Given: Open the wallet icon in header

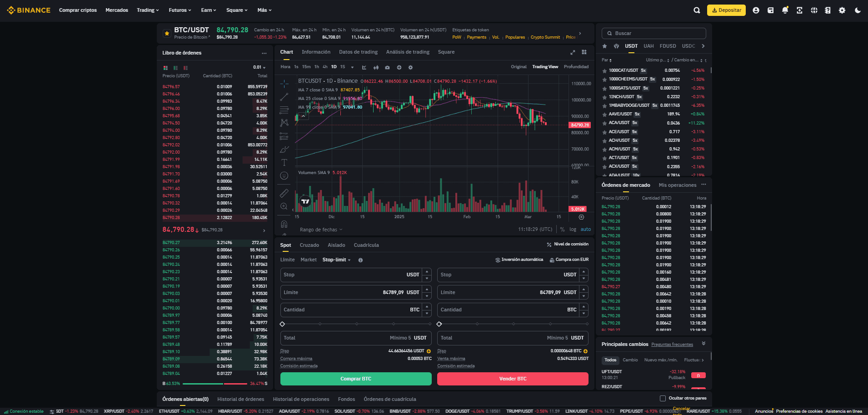Looking at the screenshot, I should (x=770, y=10).
